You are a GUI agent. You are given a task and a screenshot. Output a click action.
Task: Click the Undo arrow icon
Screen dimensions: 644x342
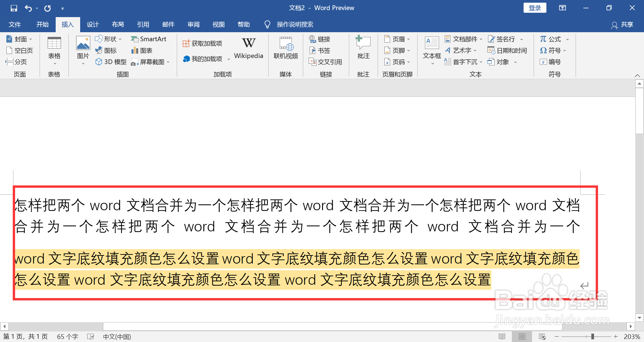(29, 8)
